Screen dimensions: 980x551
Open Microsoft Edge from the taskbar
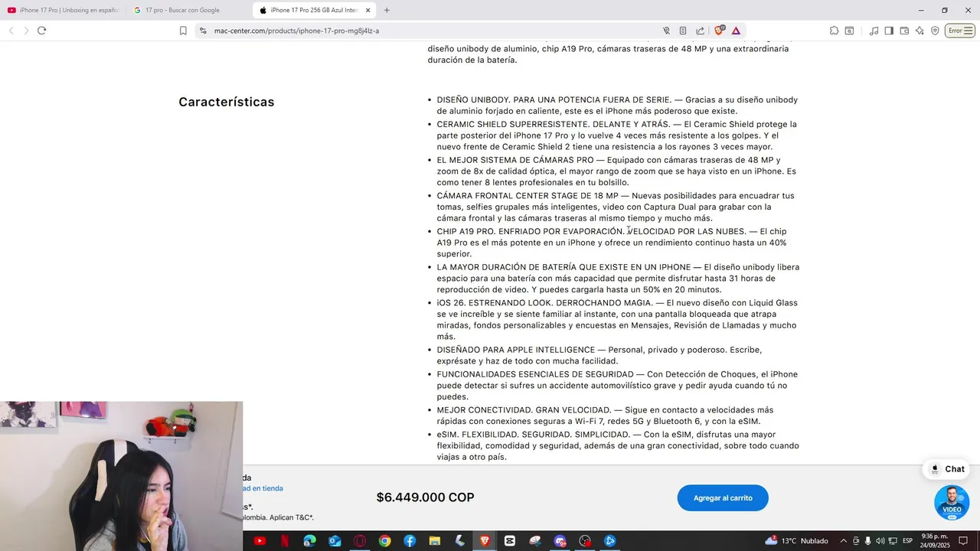(x=309, y=541)
